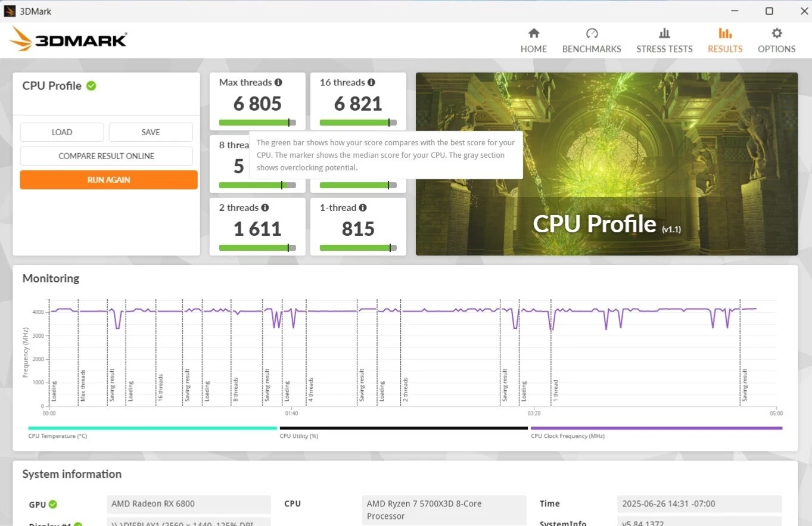Click the info icon next to Max threads
The image size is (812, 526).
pos(278,83)
